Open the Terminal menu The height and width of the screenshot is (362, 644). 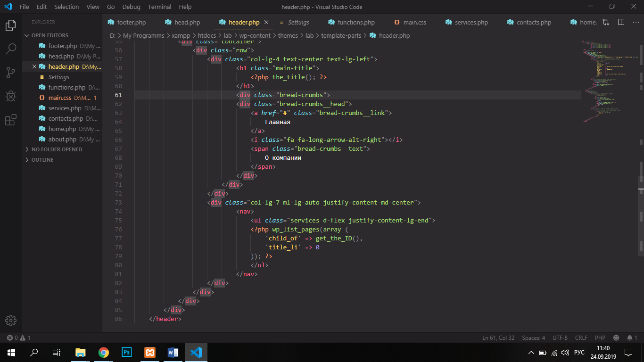(x=159, y=7)
